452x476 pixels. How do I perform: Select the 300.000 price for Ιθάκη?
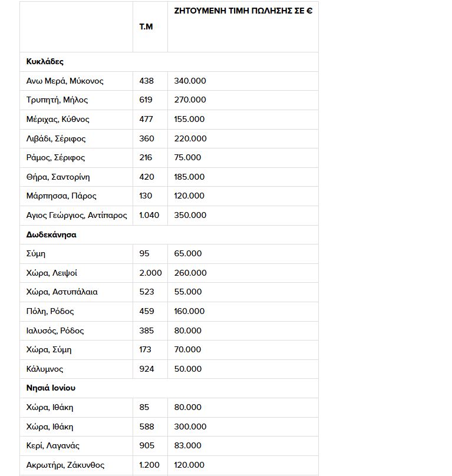(190, 427)
